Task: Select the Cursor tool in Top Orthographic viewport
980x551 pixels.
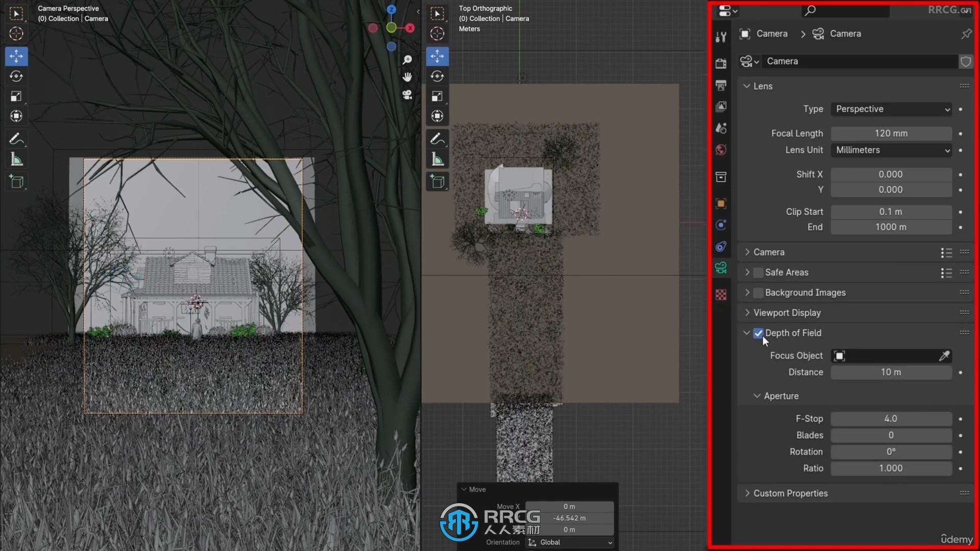Action: pos(437,34)
